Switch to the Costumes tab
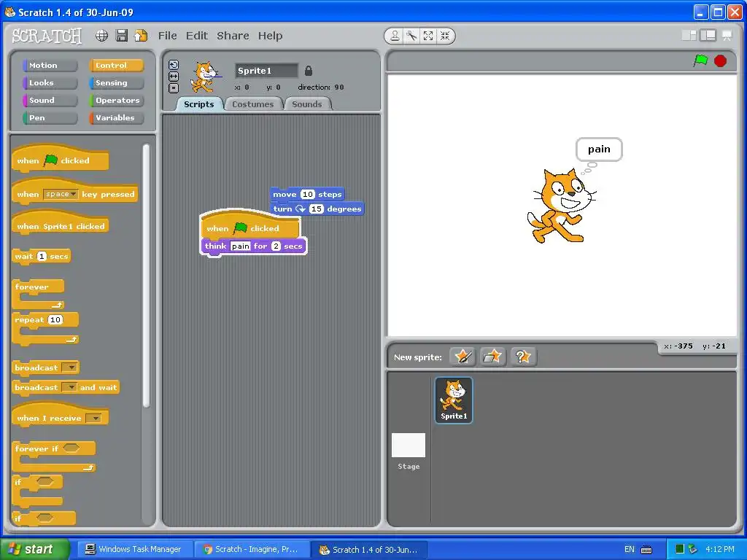 tap(253, 104)
